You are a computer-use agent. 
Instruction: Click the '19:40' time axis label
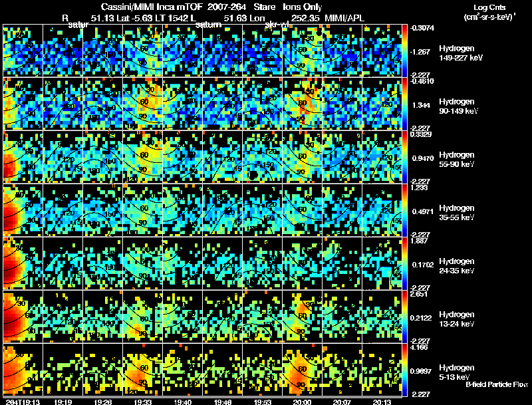182,402
